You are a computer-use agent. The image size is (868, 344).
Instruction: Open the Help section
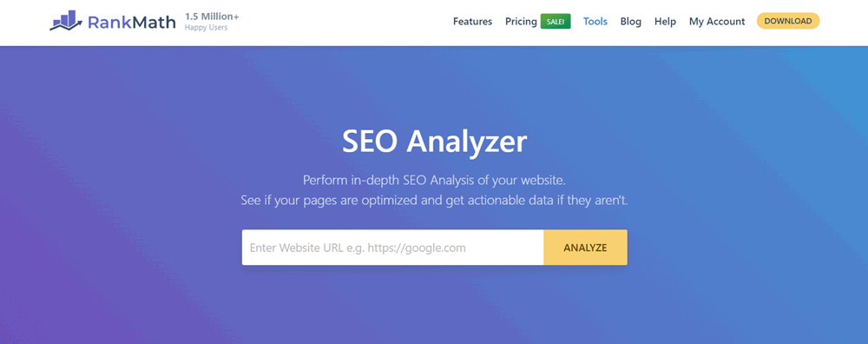click(x=665, y=22)
